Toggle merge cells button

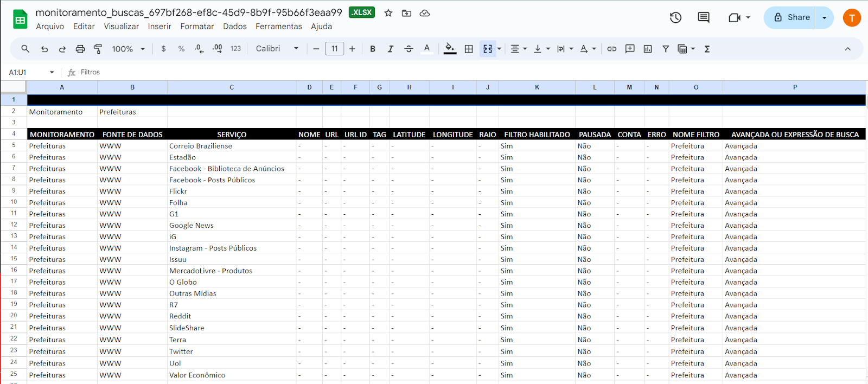(488, 49)
